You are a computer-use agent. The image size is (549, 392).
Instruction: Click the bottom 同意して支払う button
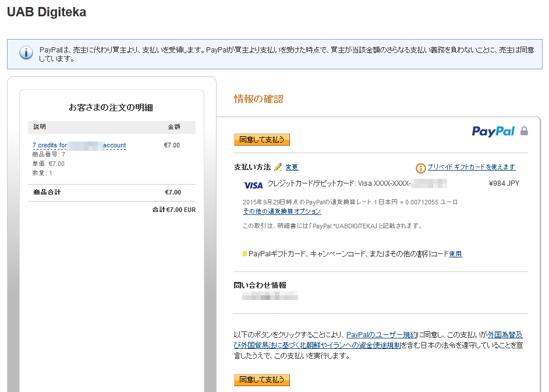[x=262, y=380]
